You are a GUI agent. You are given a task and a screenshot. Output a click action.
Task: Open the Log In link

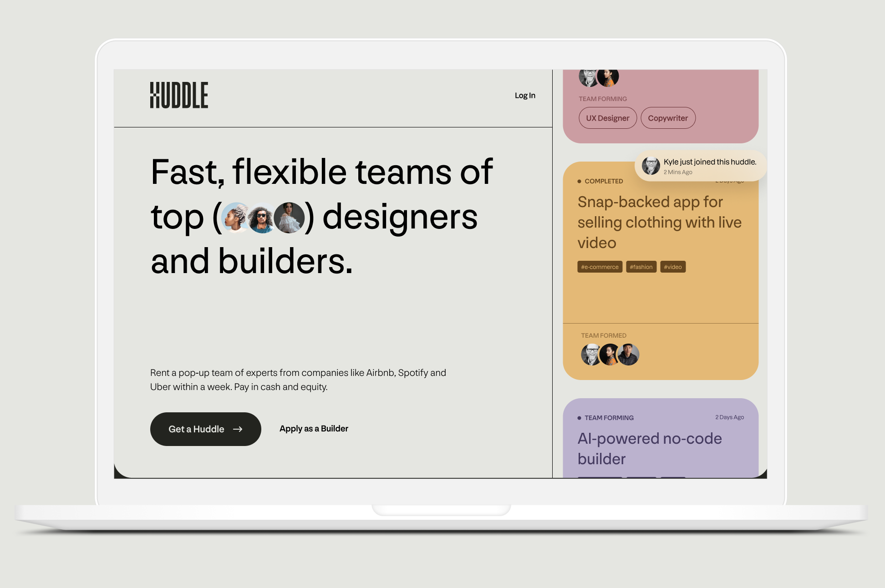[x=525, y=96]
